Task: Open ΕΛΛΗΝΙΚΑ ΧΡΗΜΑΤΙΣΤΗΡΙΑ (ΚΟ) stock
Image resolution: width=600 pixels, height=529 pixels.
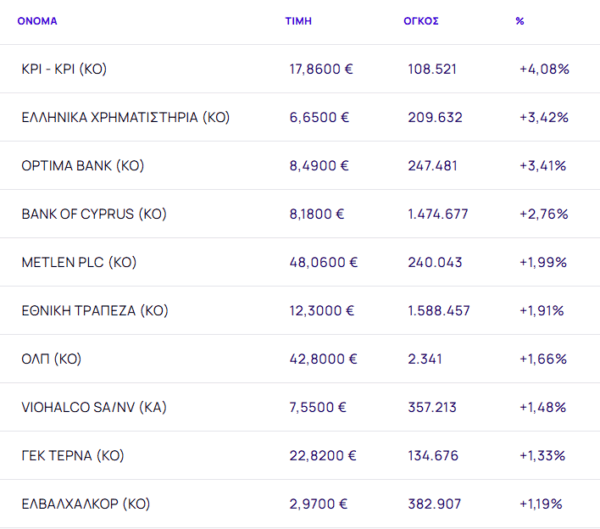Action: (126, 118)
